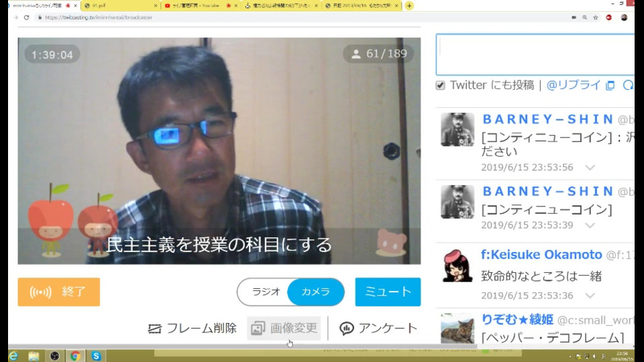
Task: Select the imnhantai broadcast tab
Action: pos(40,5)
